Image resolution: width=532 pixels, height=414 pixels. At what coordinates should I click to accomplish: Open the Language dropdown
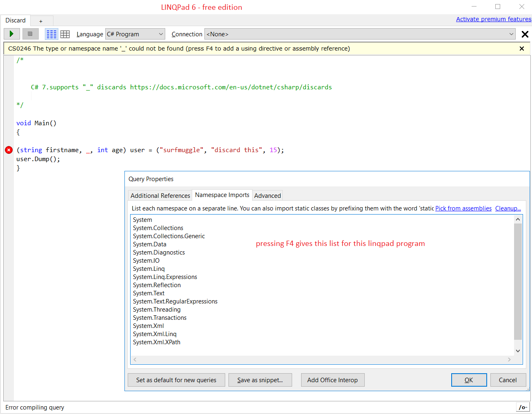pos(135,34)
